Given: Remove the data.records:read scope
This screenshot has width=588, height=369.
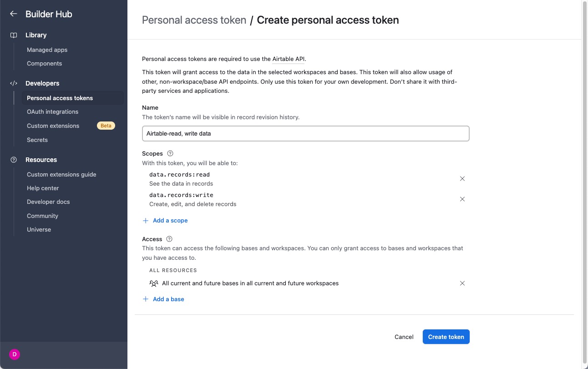Looking at the screenshot, I should coord(462,178).
